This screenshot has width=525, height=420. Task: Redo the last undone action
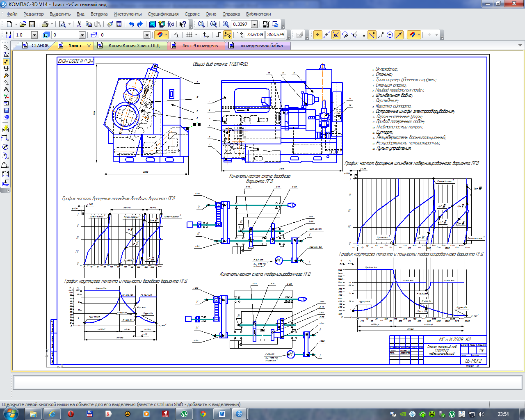(140, 24)
